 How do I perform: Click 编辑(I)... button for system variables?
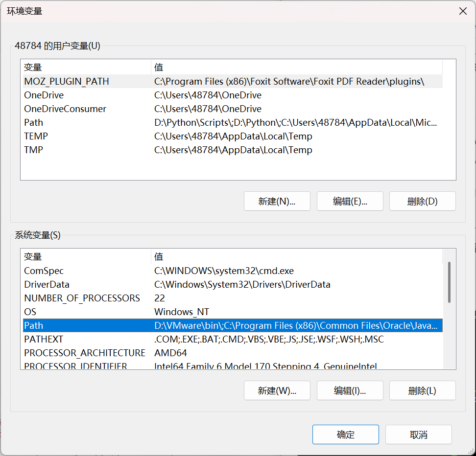tap(350, 390)
